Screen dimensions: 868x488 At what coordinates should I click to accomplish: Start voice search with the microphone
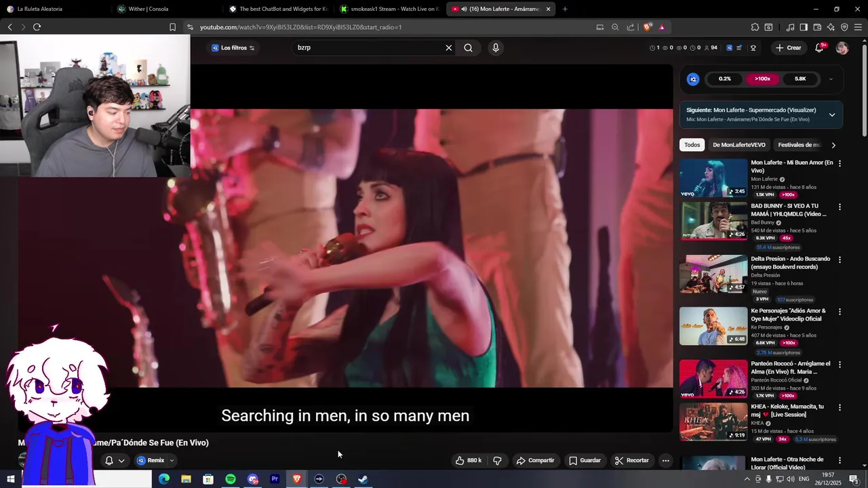coord(496,47)
